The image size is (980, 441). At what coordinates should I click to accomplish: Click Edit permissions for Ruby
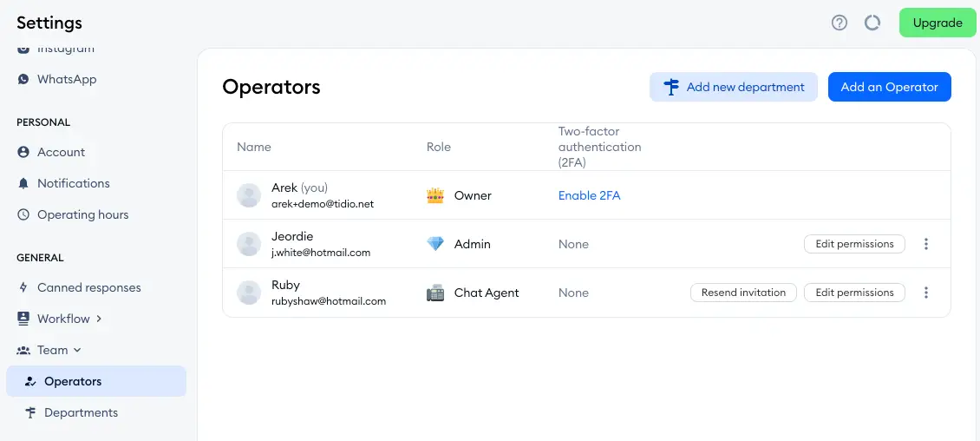(854, 293)
